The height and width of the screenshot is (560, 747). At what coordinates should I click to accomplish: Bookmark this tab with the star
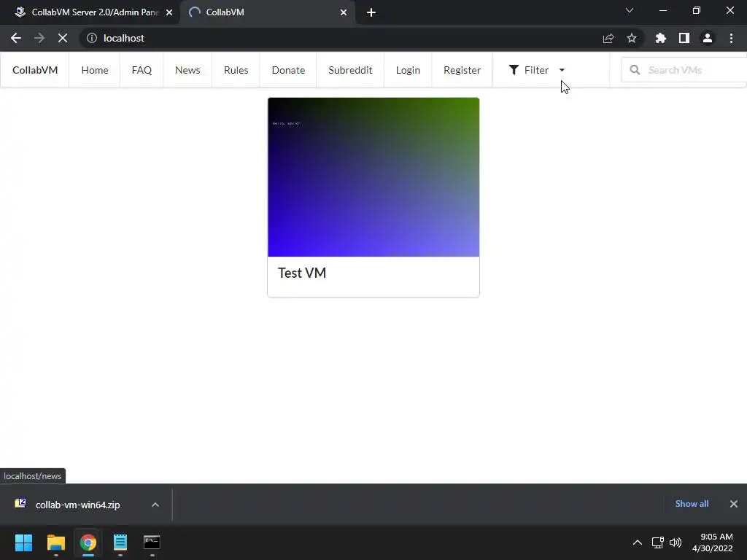[632, 38]
